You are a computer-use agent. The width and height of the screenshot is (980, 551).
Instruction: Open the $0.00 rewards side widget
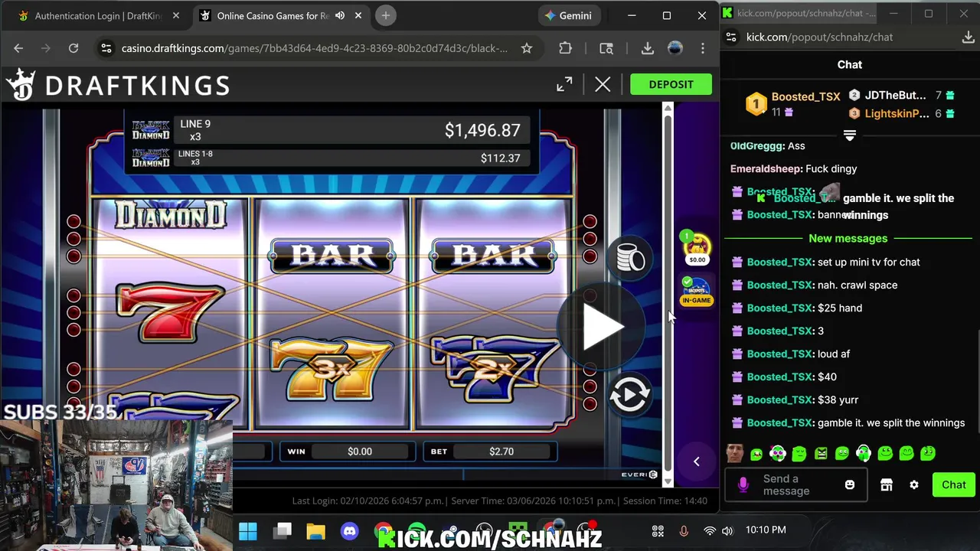697,248
